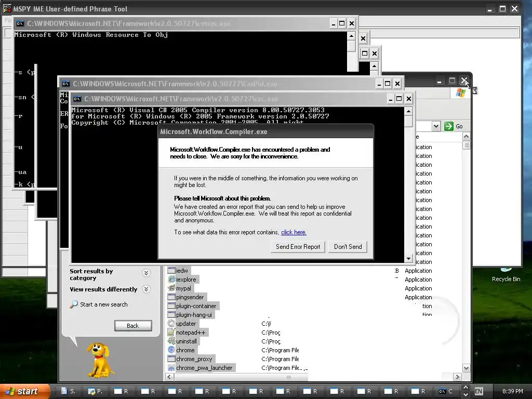
Task: Click csc.exe console scrollbar up arrow
Action: coord(408,111)
